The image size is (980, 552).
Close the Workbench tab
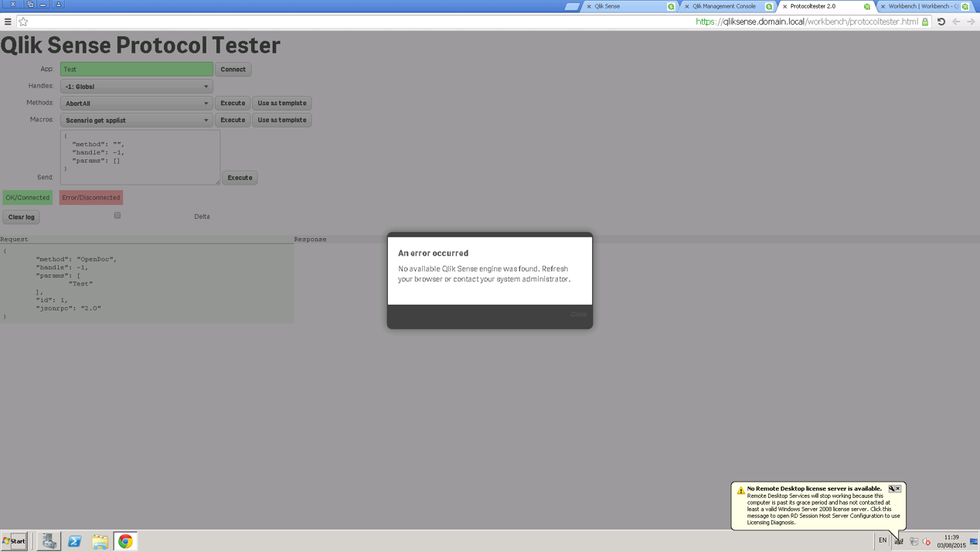[883, 6]
